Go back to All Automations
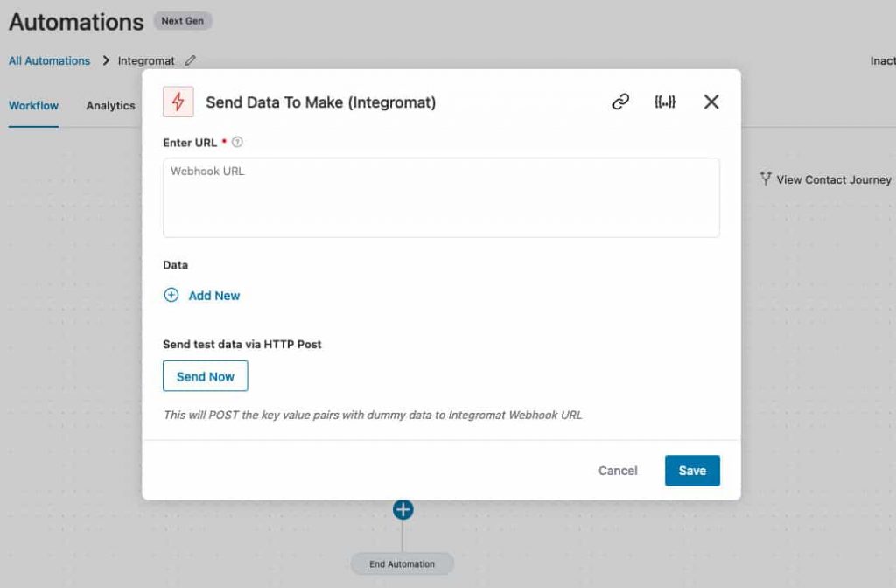Screen dimensions: 896x588 pyautogui.click(x=49, y=60)
